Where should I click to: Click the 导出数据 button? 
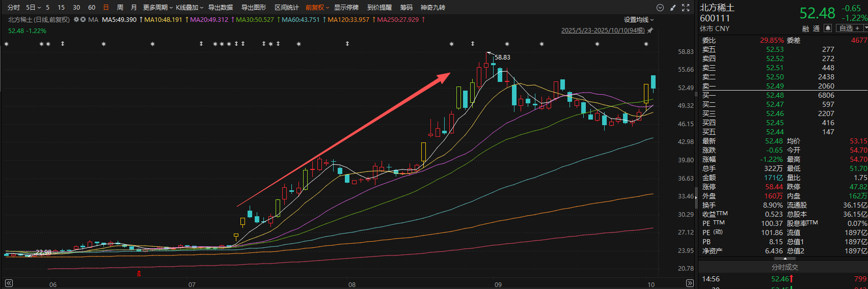[x=220, y=8]
